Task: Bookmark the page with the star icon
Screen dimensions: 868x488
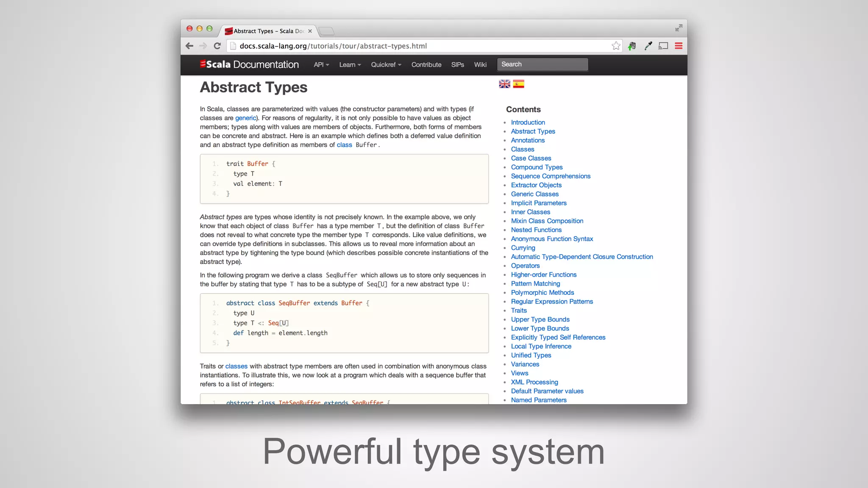Action: 616,46
